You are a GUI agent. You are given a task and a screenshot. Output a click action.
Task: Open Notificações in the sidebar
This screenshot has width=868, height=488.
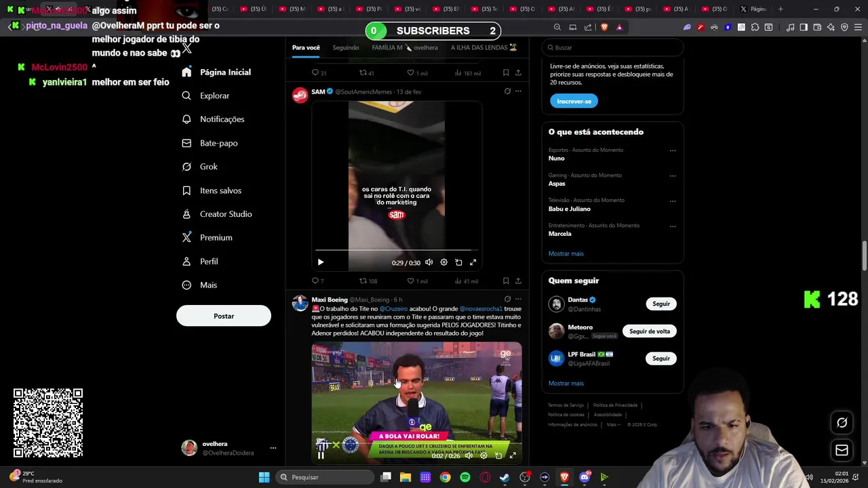coord(213,119)
